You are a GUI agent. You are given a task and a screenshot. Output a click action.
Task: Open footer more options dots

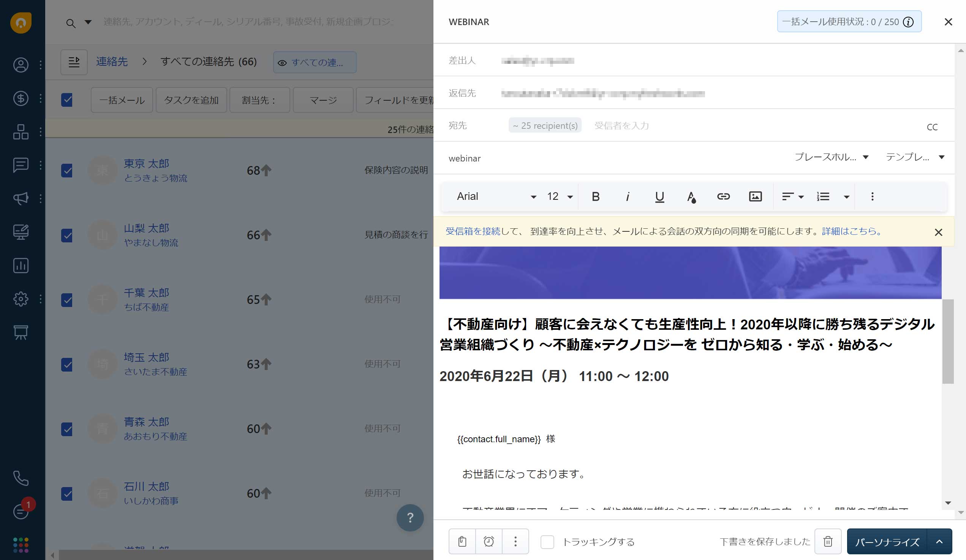pos(515,541)
